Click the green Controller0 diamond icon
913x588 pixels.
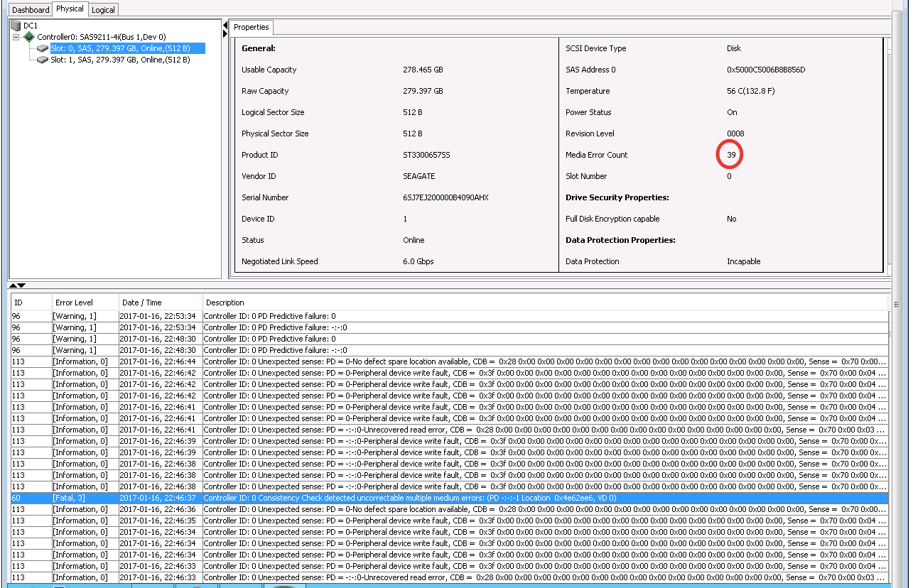pos(29,37)
